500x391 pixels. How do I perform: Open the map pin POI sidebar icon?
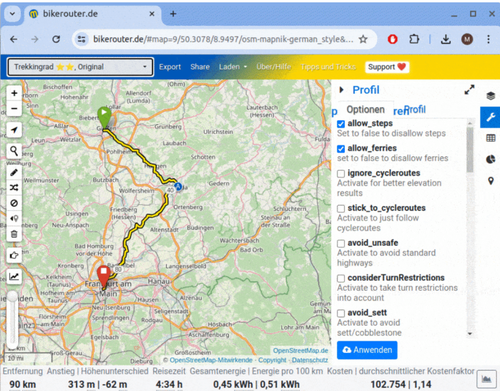click(490, 181)
